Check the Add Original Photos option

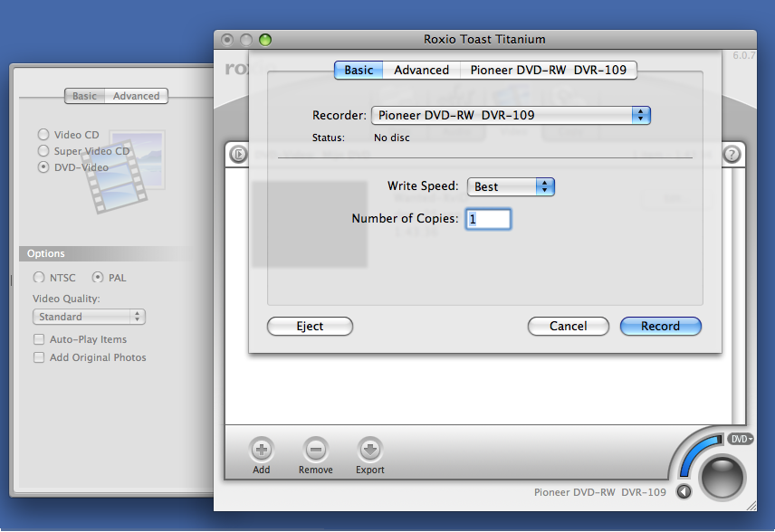[x=39, y=357]
